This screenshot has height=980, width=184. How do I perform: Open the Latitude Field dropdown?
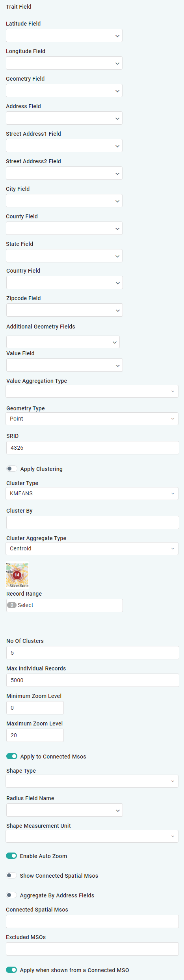(x=64, y=35)
